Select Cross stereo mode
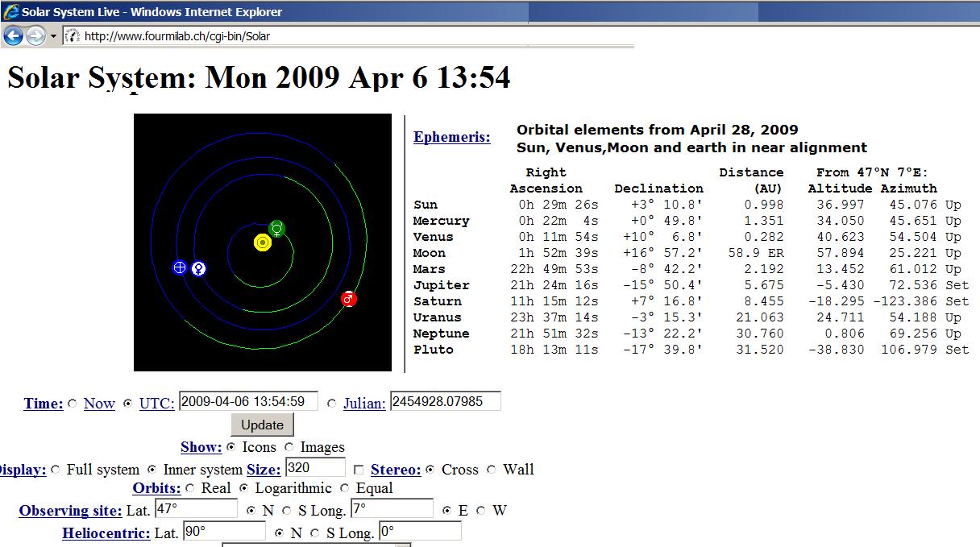Screen dimensions: 980x547 click(430, 470)
